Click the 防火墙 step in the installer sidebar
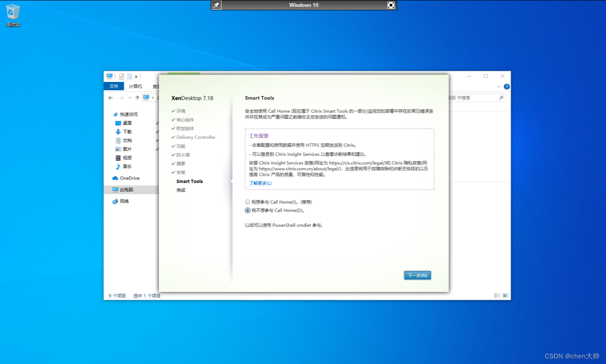Screen dimensions: 606x364 (x=183, y=155)
